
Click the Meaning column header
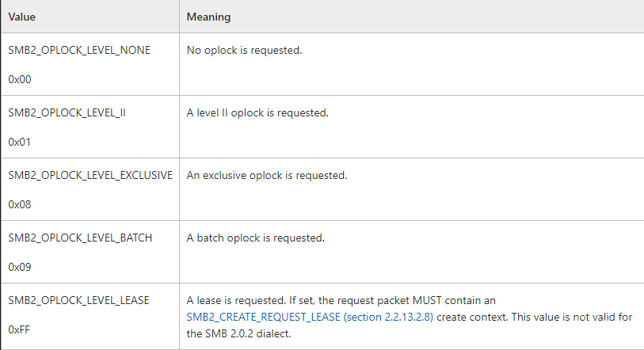(209, 17)
